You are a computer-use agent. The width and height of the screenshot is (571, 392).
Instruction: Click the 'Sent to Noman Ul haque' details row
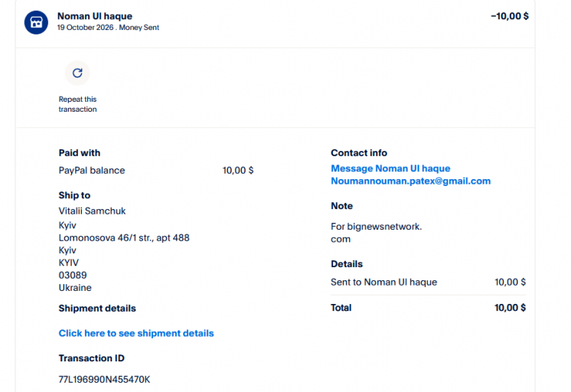pos(429,282)
